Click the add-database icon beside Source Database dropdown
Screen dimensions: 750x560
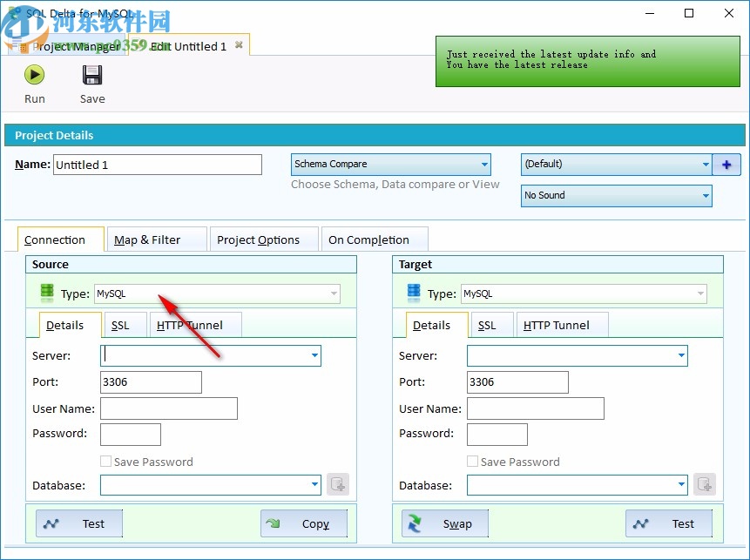point(338,484)
